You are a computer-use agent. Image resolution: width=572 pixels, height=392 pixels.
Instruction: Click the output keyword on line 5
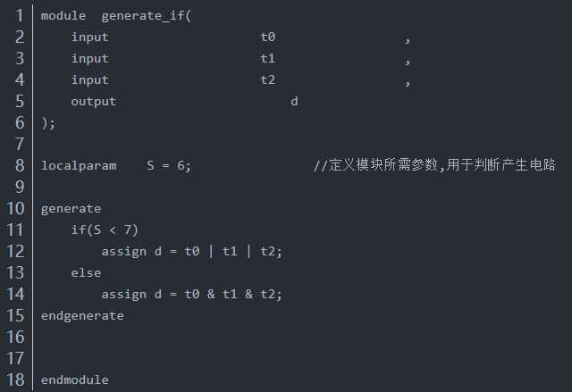click(93, 101)
